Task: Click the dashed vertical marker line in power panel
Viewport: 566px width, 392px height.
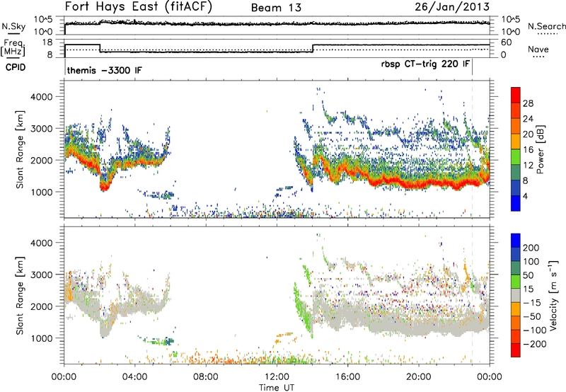Action: pyautogui.click(x=472, y=149)
